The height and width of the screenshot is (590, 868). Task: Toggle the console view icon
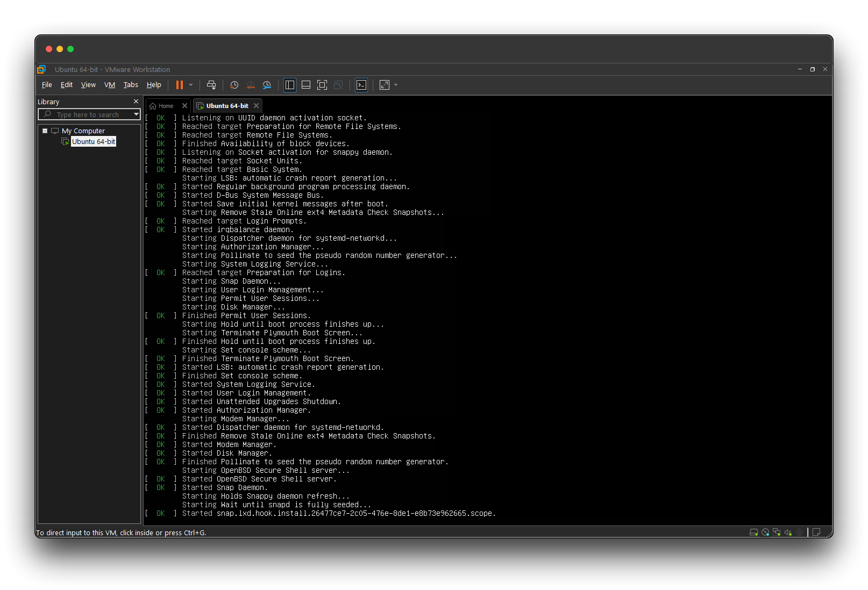click(361, 85)
